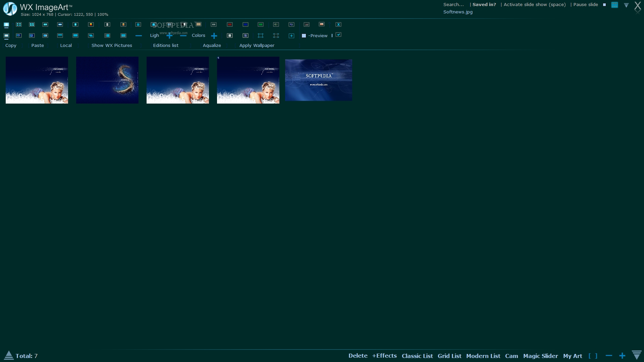
Task: Click the bright screen icon in top row
Action: 6,25
